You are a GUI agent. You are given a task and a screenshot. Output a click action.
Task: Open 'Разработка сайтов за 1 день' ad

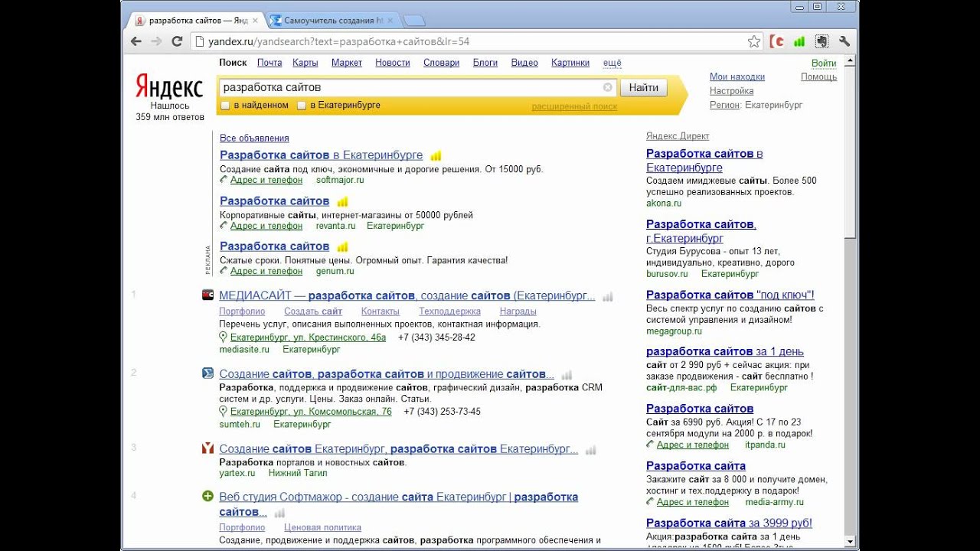click(x=725, y=351)
